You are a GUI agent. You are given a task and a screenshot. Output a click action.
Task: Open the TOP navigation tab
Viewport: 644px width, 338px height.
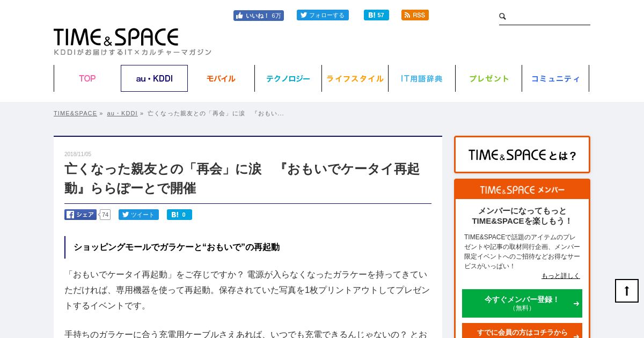pyautogui.click(x=87, y=78)
